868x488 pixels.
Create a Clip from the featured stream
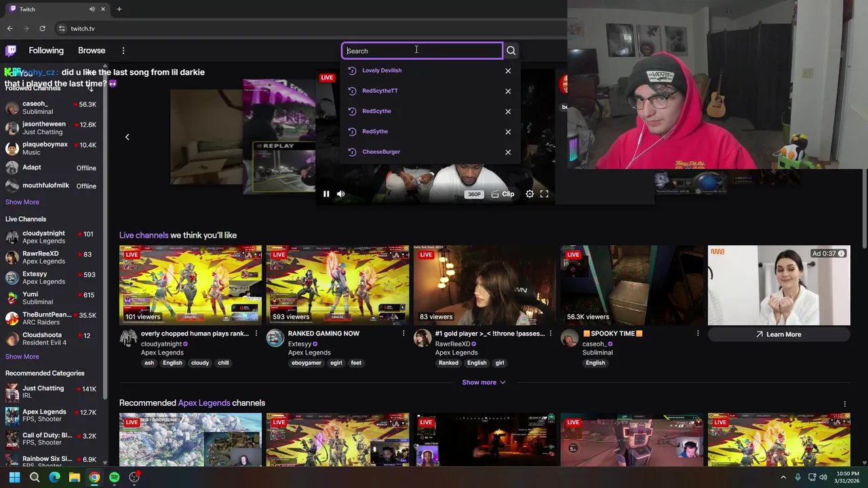(502, 194)
